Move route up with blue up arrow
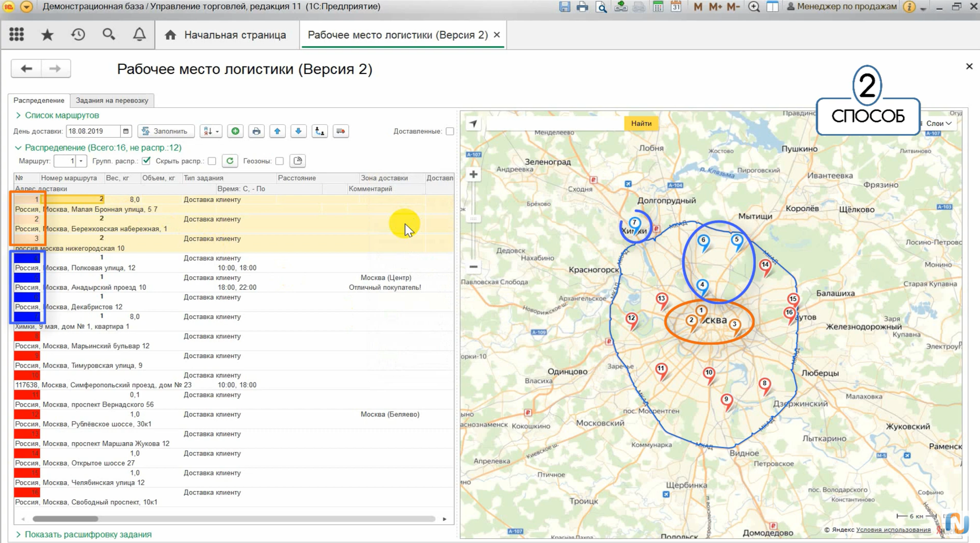This screenshot has width=980, height=543. coord(278,131)
